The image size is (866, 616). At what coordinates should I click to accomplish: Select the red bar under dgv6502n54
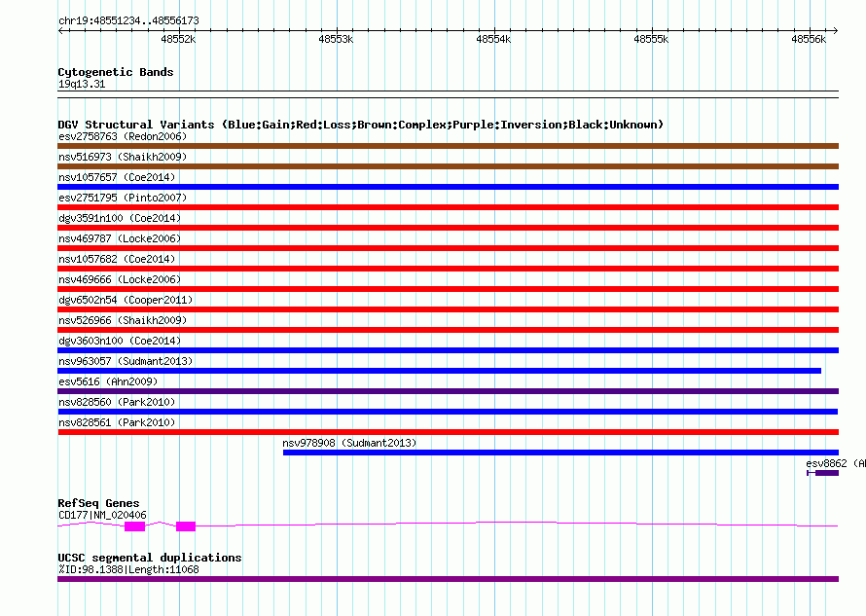coord(448,309)
